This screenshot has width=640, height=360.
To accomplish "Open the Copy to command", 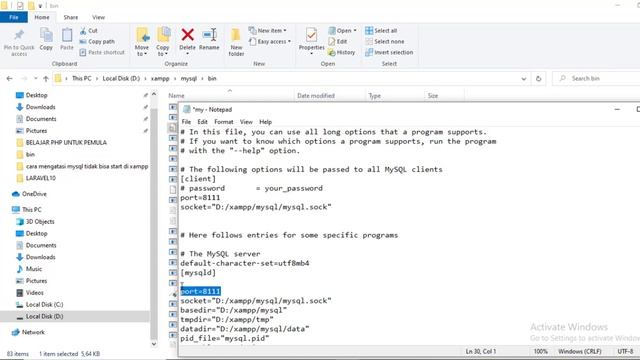I will pyautogui.click(x=163, y=42).
